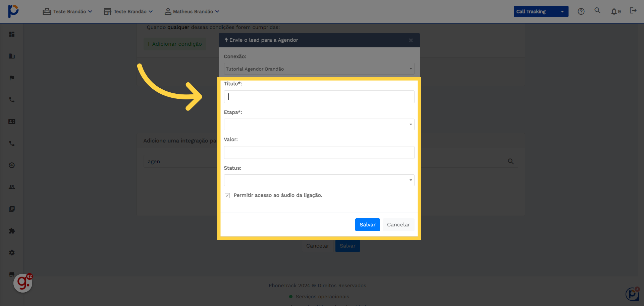644x306 pixels.
Task: Open the Etapa dropdown
Action: (x=319, y=124)
